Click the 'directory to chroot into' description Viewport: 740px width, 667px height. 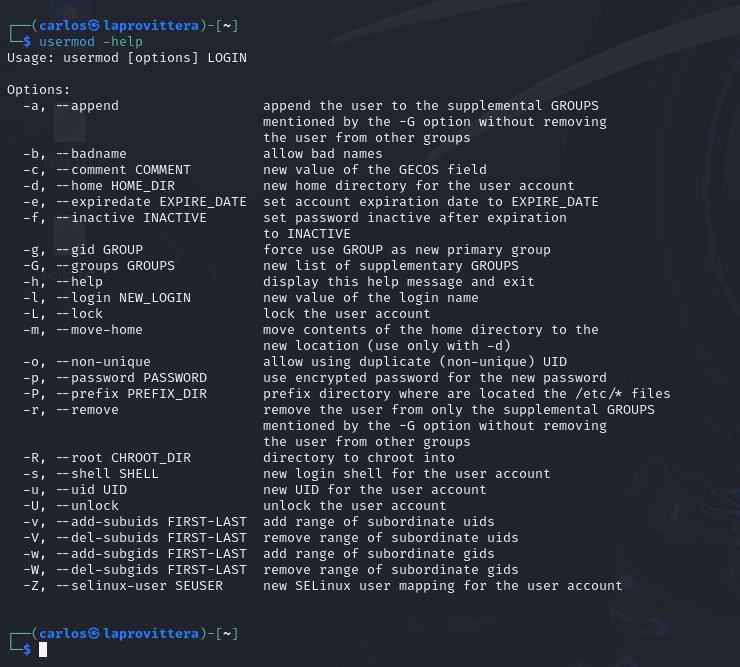(359, 458)
